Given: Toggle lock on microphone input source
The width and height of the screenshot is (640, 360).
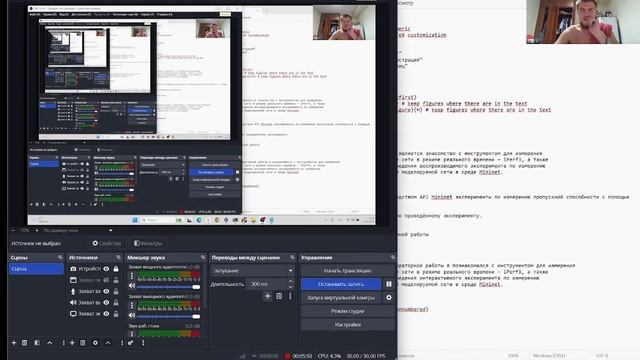Looking at the screenshot, I should [x=116, y=291].
